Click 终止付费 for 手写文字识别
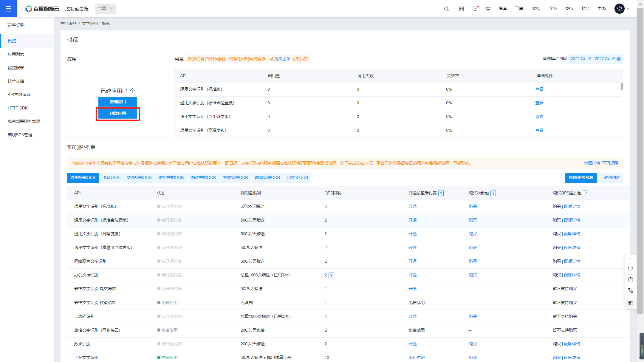The height and width of the screenshot is (362, 644). [x=416, y=358]
